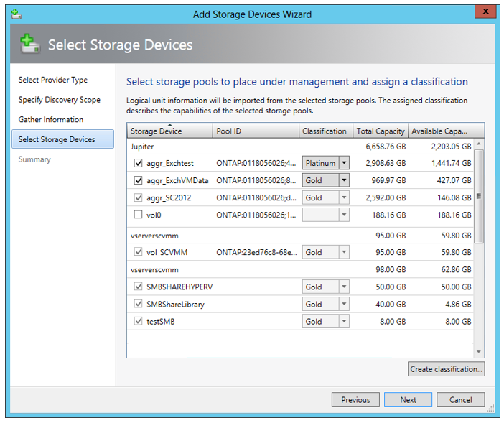This screenshot has width=504, height=423.
Task: Go to Select Provider Type step
Action: coord(53,80)
